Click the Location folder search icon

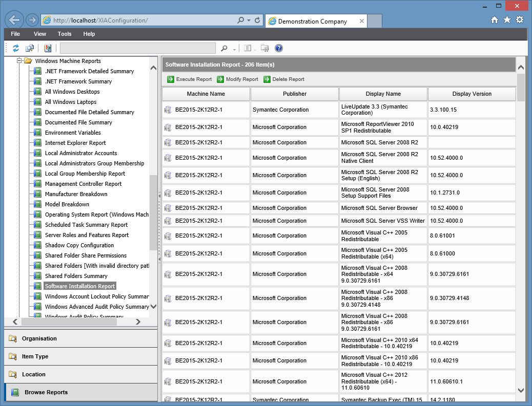click(12, 374)
